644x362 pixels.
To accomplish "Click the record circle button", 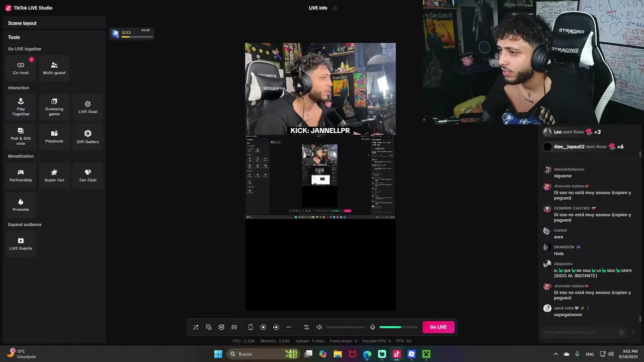I will (263, 327).
